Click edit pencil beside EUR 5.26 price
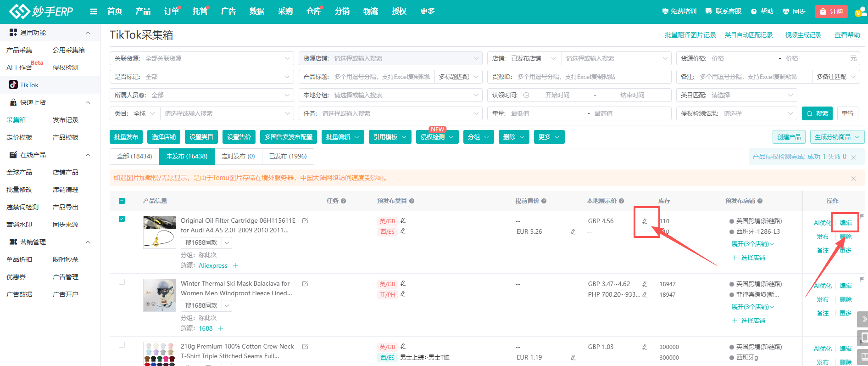The image size is (868, 366). pos(573,232)
